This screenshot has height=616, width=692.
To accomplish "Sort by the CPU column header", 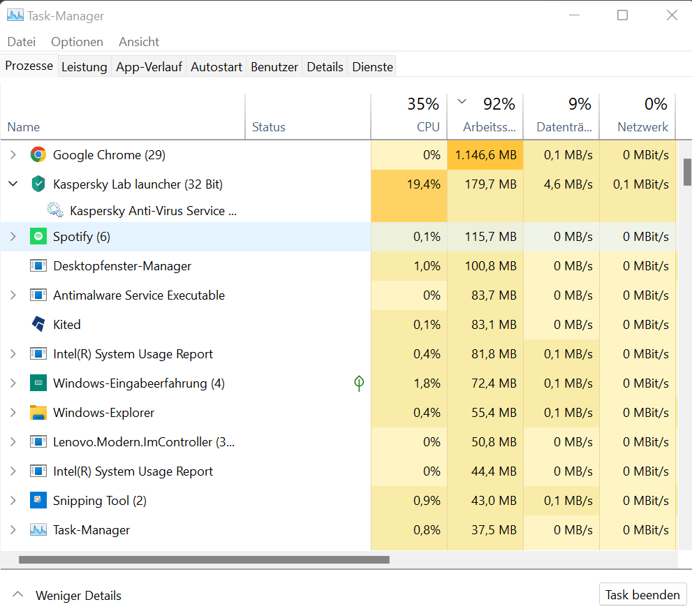I will coord(409,117).
